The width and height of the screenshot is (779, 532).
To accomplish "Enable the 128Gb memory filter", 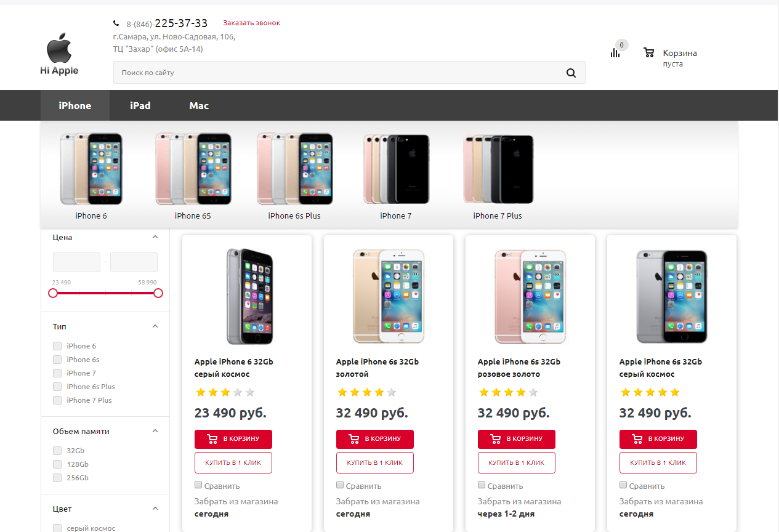I will 57,464.
